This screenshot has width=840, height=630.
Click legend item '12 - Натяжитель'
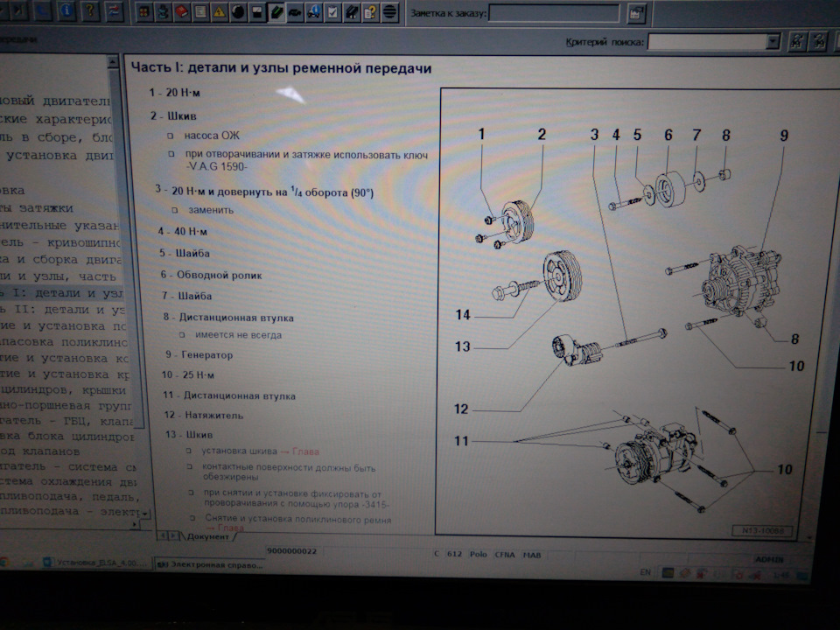tap(204, 415)
